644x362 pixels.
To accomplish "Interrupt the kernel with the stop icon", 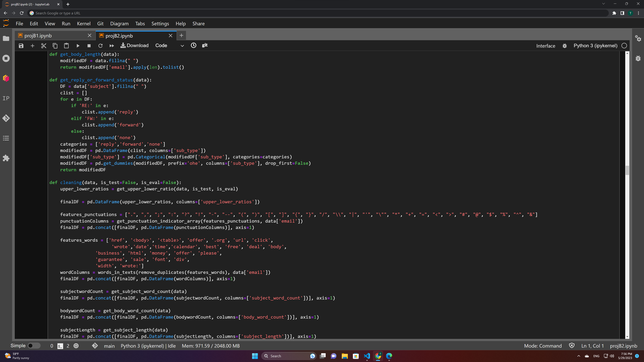I will 89,46.
